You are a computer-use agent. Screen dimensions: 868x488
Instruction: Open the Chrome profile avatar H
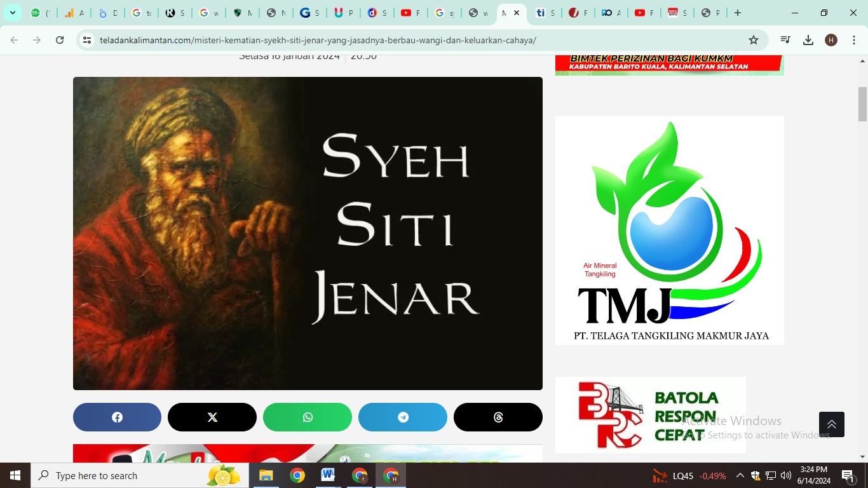pos(831,40)
